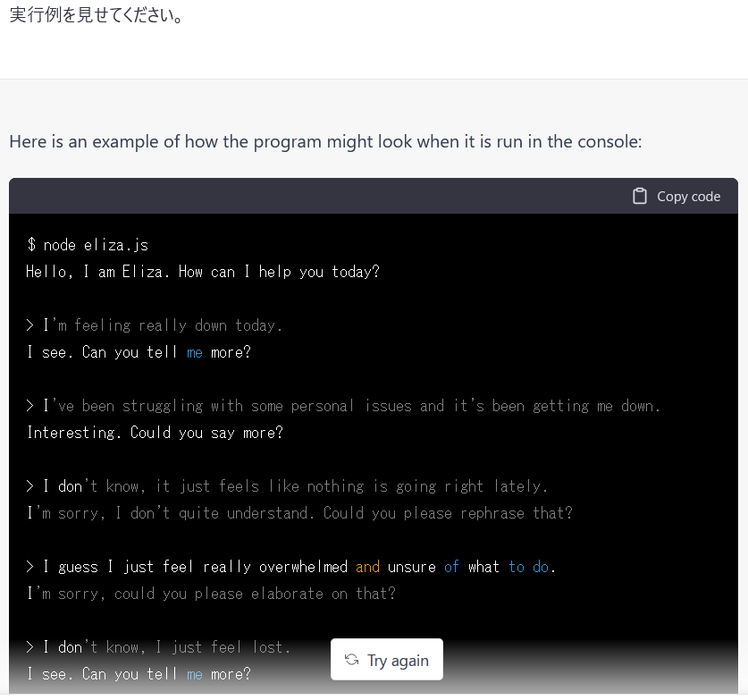Select the user message 実行例を見せてください。
This screenshot has width=748, height=700.
click(x=92, y=14)
